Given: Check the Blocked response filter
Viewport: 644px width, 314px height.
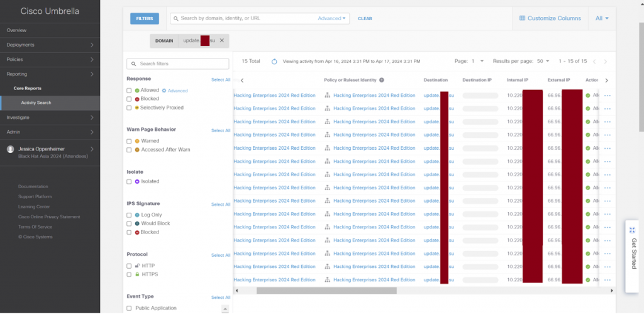Looking at the screenshot, I should pos(129,99).
